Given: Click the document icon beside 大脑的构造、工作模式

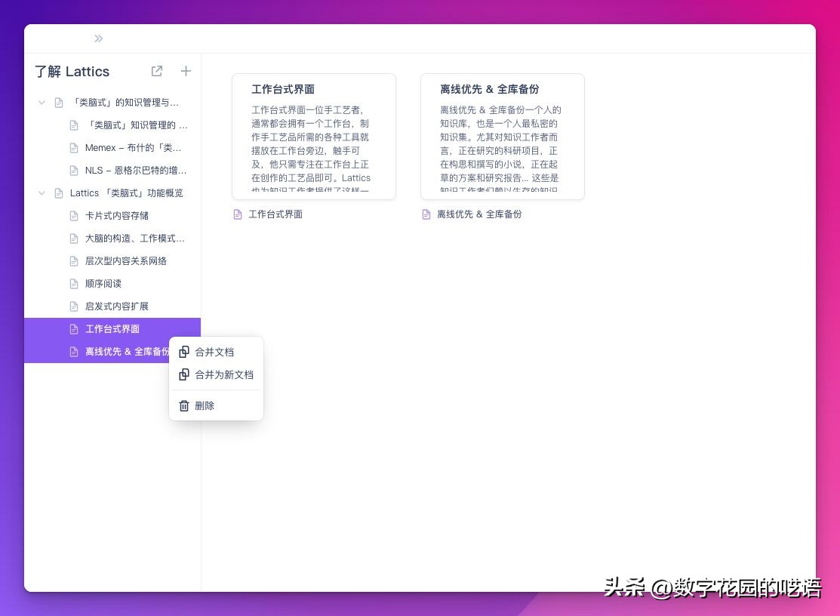Looking at the screenshot, I should coord(74,239).
